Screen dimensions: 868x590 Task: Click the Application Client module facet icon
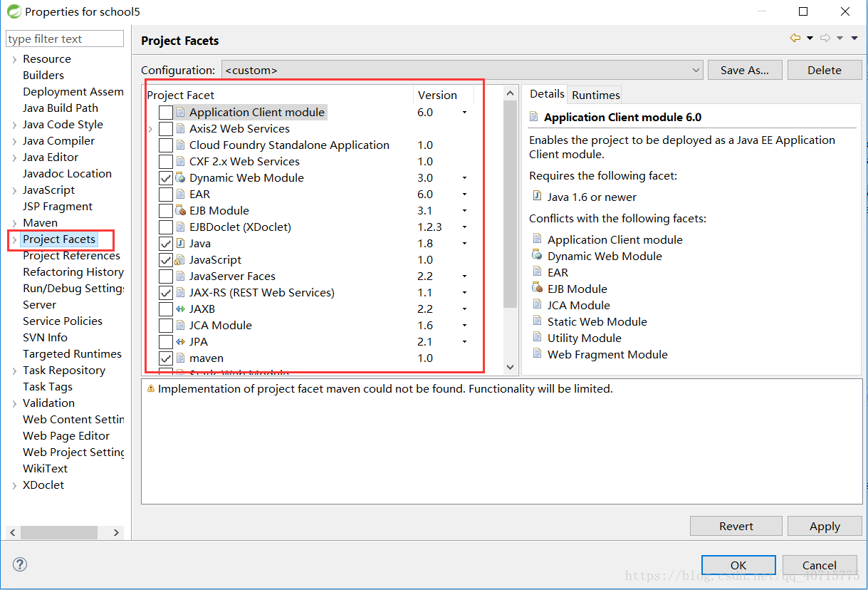click(180, 112)
